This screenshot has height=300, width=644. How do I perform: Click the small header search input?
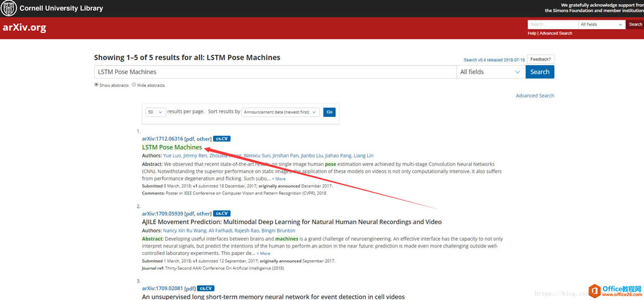click(552, 25)
